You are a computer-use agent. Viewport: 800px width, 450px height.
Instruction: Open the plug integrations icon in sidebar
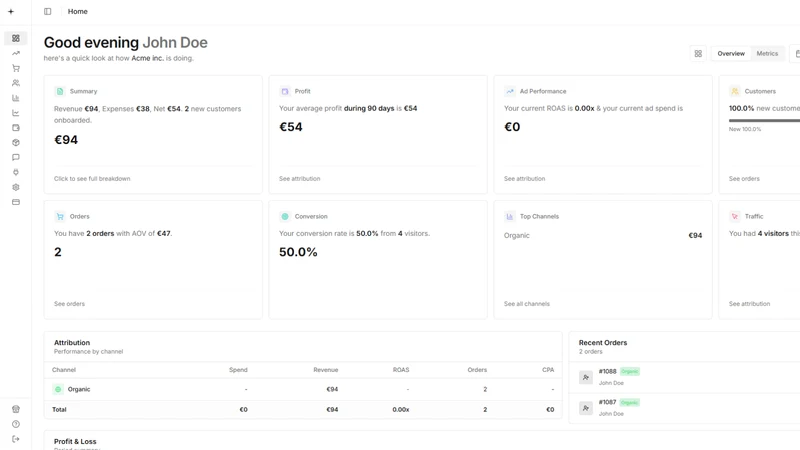tap(16, 172)
